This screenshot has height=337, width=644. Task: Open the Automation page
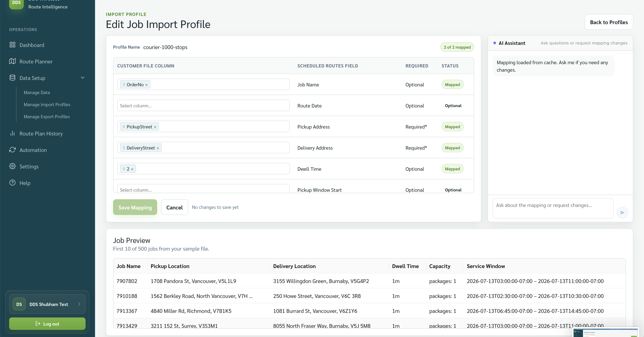pos(33,150)
